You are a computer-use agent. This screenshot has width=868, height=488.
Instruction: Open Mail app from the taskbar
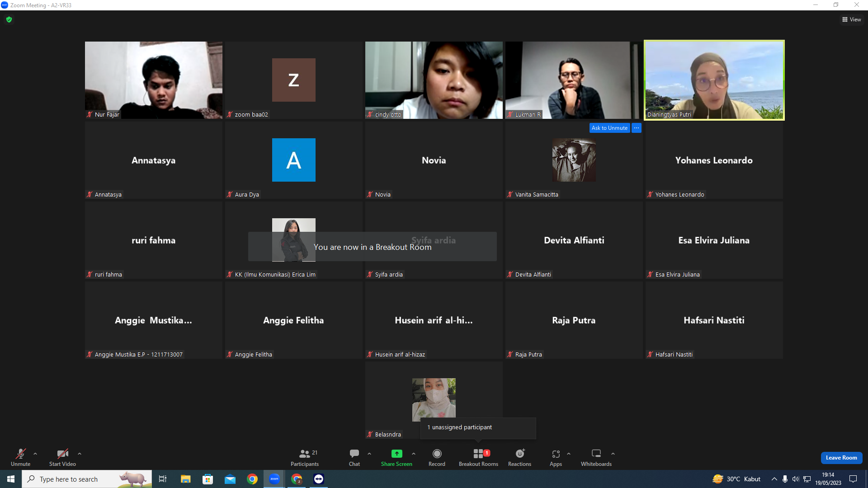pyautogui.click(x=230, y=479)
